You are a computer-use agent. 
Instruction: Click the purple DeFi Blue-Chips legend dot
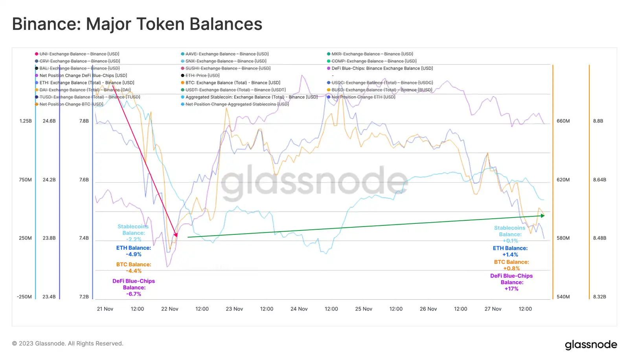(x=329, y=68)
